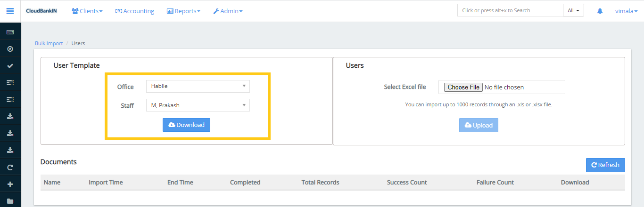644x207 pixels.
Task: Open the compass navigation icon
Action: click(10, 49)
